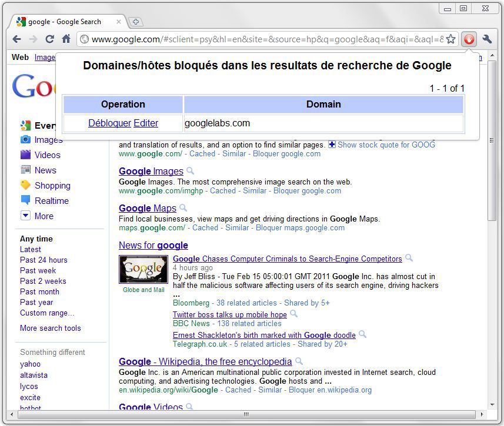Click Editer for googlelabs.com

point(146,123)
